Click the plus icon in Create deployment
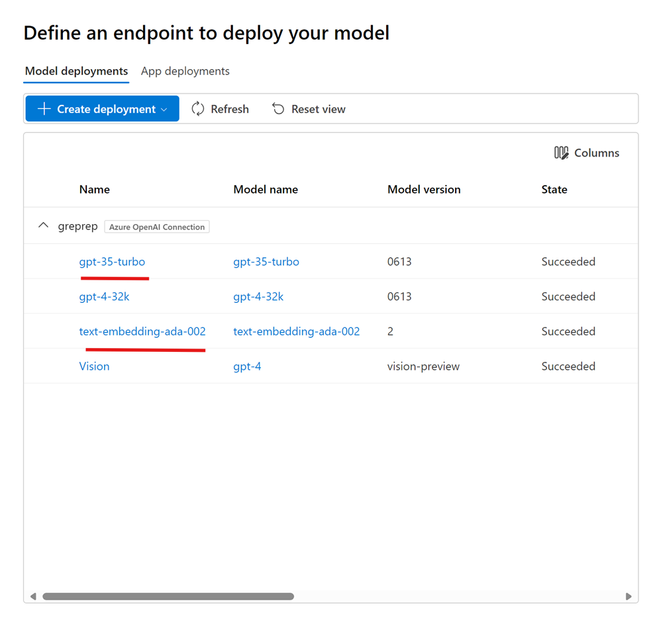649x617 pixels. pyautogui.click(x=44, y=109)
